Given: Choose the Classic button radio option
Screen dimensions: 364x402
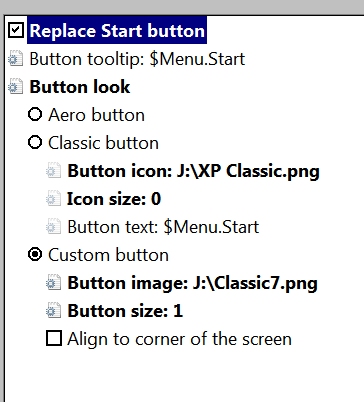Looking at the screenshot, I should (x=35, y=142).
